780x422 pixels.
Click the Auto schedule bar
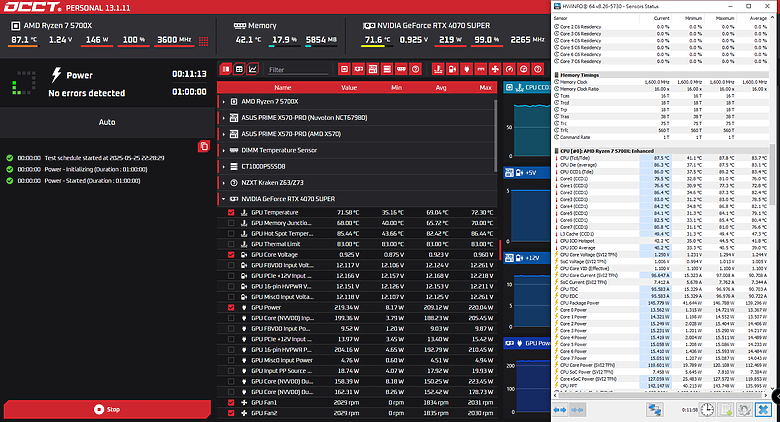tap(107, 122)
